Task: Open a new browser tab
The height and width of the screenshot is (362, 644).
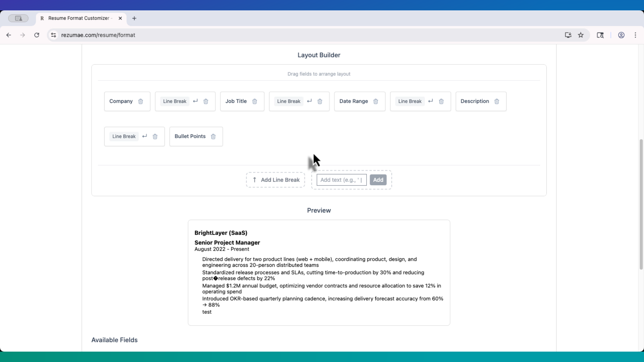Action: point(134,18)
